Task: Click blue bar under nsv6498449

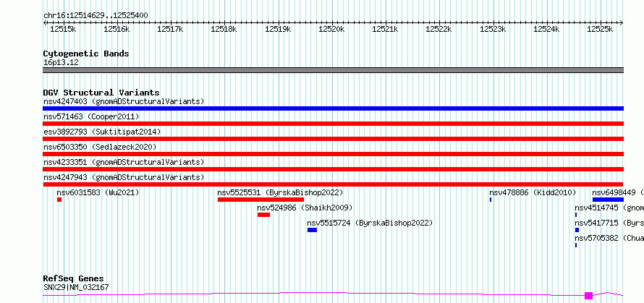Action: point(609,200)
